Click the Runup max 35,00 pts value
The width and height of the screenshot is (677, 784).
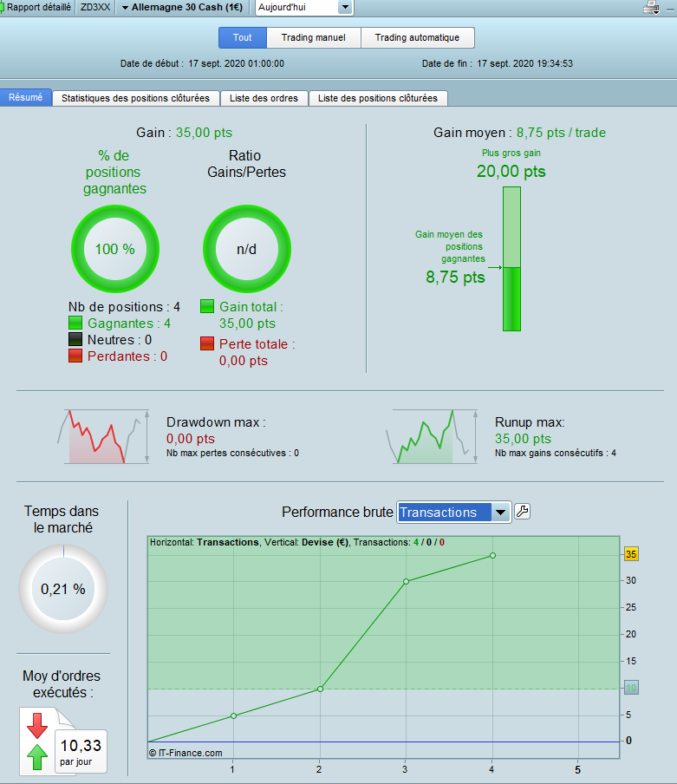[x=523, y=439]
